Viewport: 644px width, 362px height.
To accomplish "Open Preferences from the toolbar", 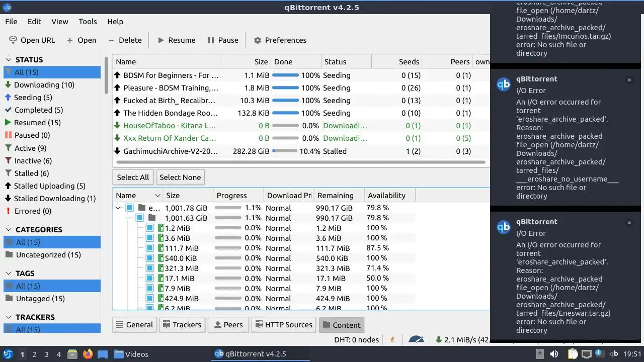I will [280, 40].
